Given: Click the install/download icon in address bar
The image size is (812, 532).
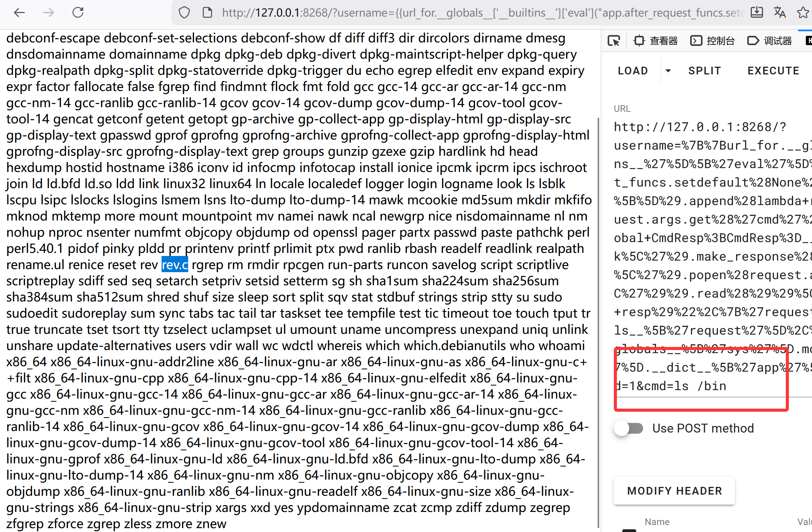Looking at the screenshot, I should click(x=756, y=13).
